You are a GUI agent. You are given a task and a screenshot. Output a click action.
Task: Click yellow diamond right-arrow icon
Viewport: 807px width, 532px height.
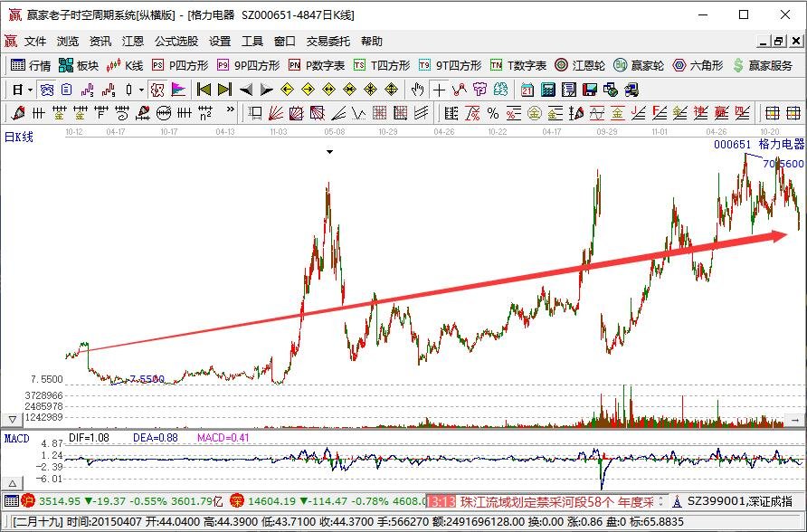308,90
